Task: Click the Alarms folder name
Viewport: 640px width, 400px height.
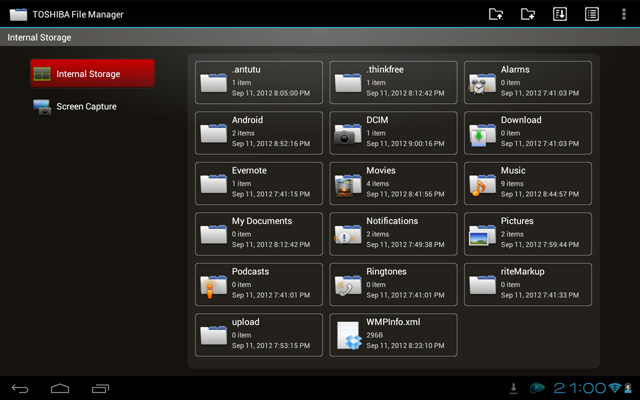Action: click(x=515, y=69)
